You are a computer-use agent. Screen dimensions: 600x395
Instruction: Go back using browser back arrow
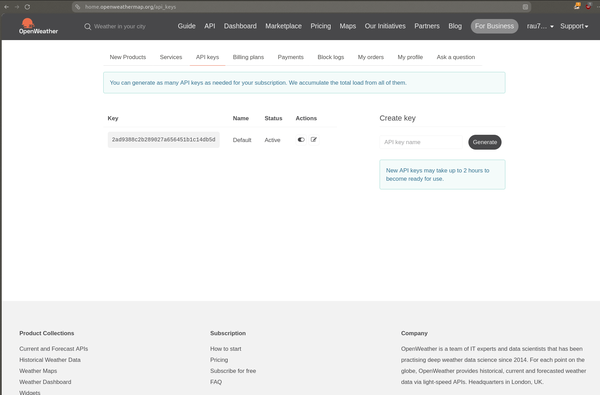click(x=7, y=7)
